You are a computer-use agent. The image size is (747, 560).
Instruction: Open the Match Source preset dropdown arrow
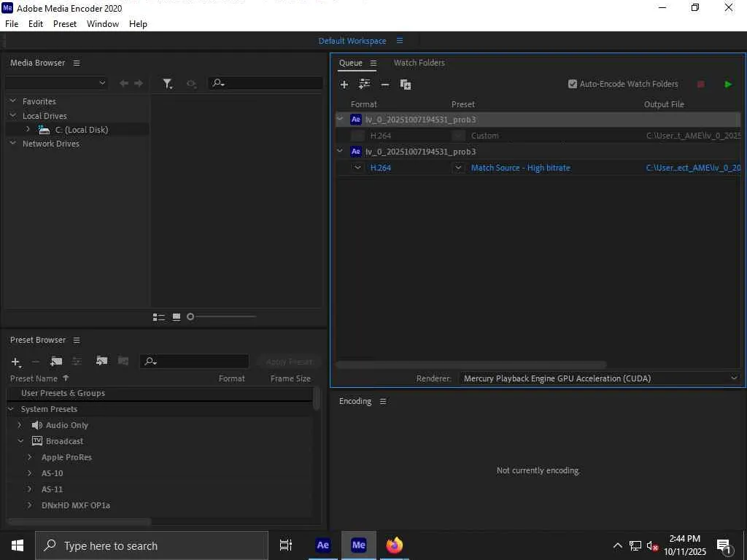click(x=458, y=168)
